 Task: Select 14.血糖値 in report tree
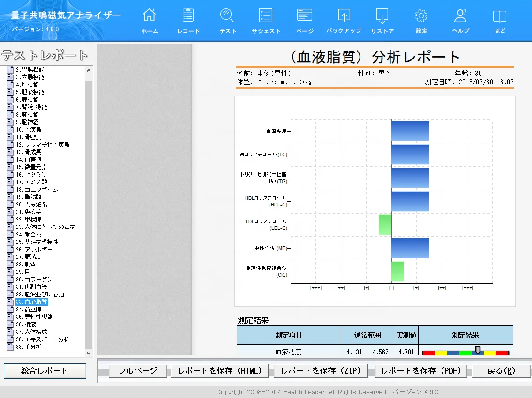pos(28,160)
